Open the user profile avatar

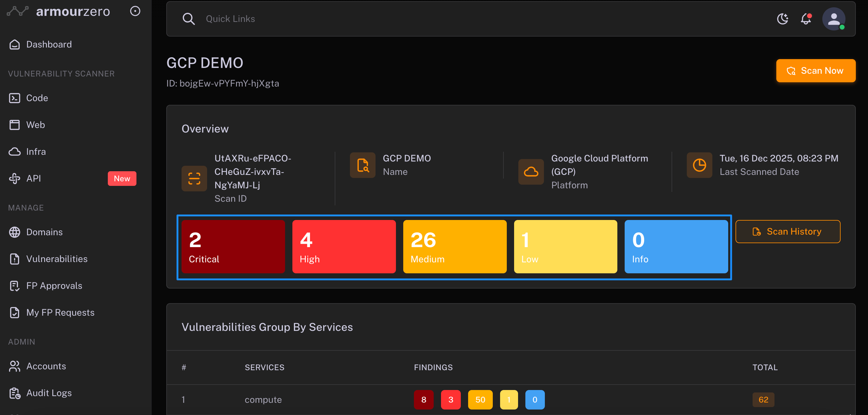[833, 19]
